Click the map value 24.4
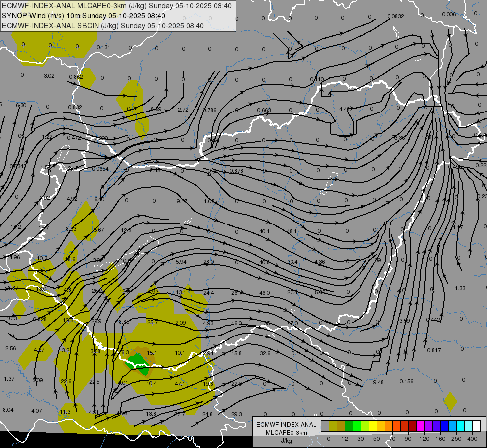This screenshot has height=448, width=487. point(209,293)
